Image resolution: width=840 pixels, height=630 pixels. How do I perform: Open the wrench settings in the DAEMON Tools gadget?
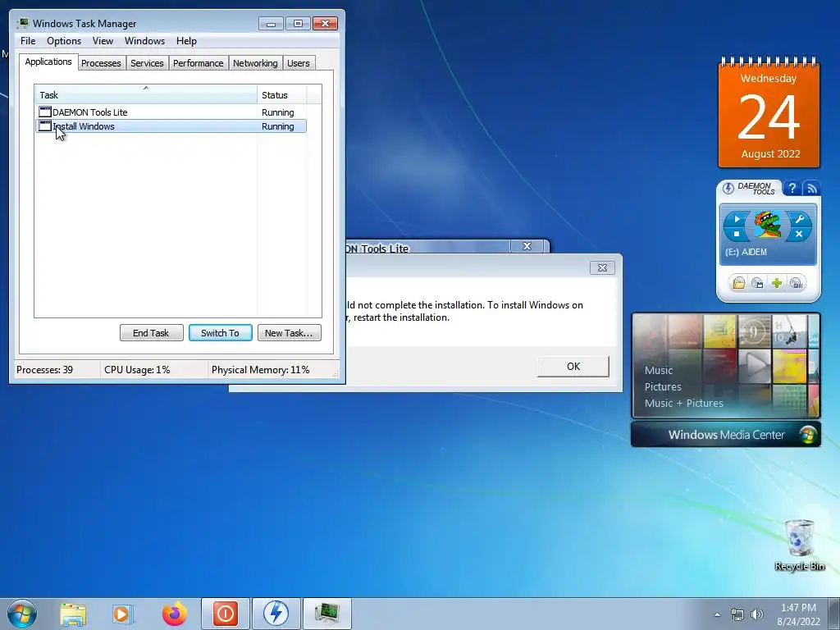point(799,218)
